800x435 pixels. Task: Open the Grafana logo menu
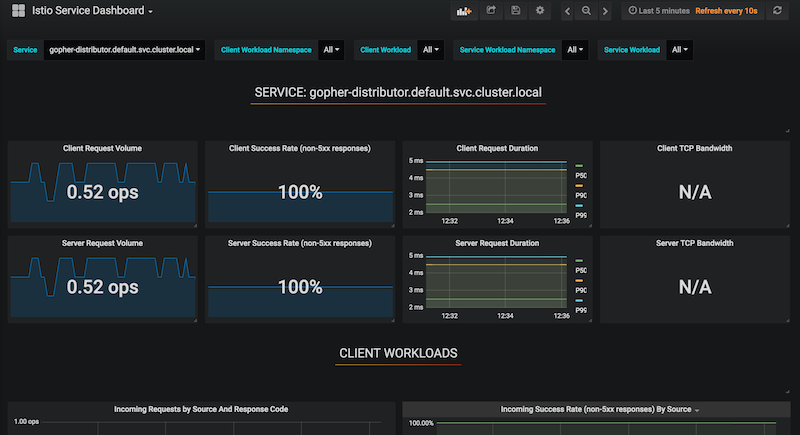click(x=18, y=11)
